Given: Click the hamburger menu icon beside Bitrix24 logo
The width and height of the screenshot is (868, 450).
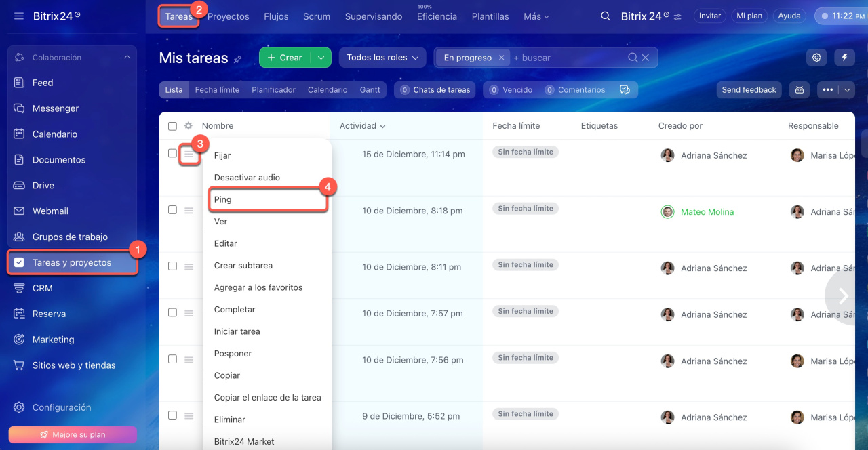Looking at the screenshot, I should [19, 16].
